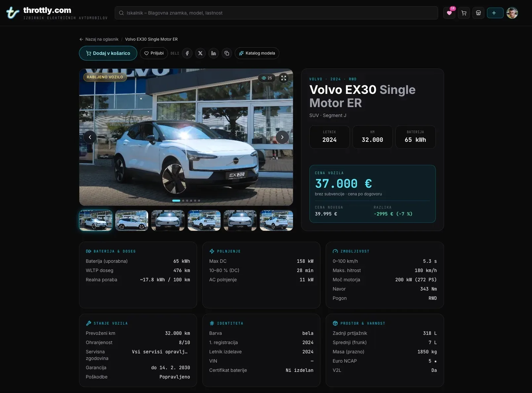The width and height of the screenshot is (532, 393).
Task: Open the favorites heart icon with badge
Action: coord(449,13)
